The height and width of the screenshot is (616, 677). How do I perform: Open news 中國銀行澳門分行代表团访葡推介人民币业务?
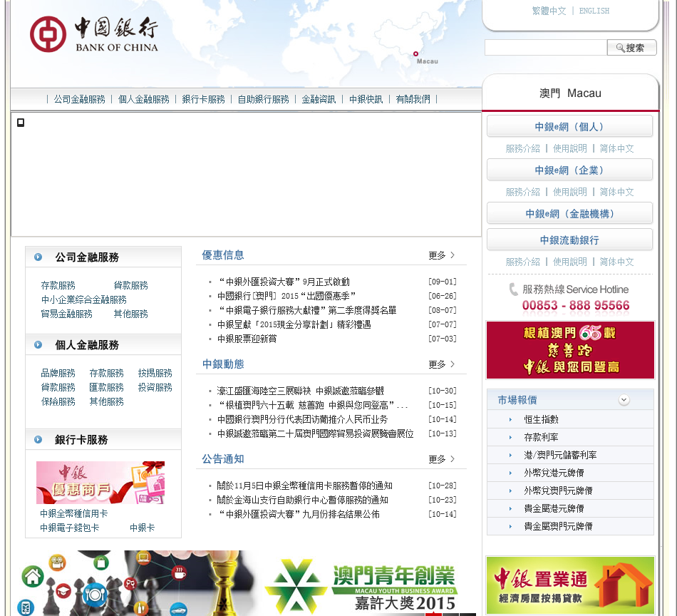(302, 419)
